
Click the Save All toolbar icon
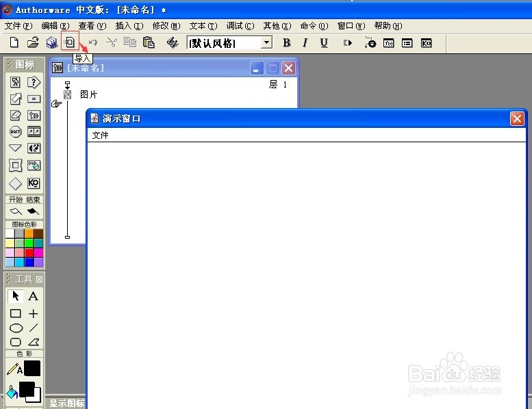coord(51,42)
